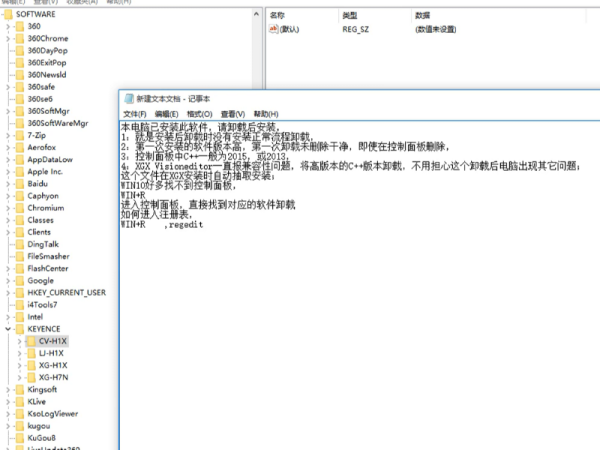Screen dimensions: 600x450
Task: Click the 名称 column header
Action: pos(278,16)
